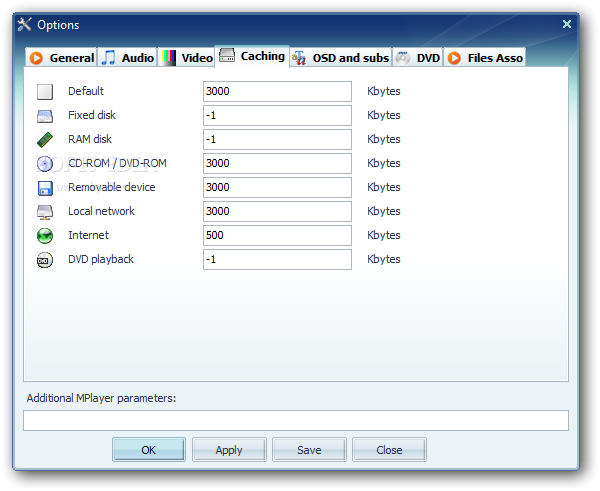This screenshot has width=600, height=491.
Task: Click the 'RAM disk' label text
Action: tap(90, 139)
